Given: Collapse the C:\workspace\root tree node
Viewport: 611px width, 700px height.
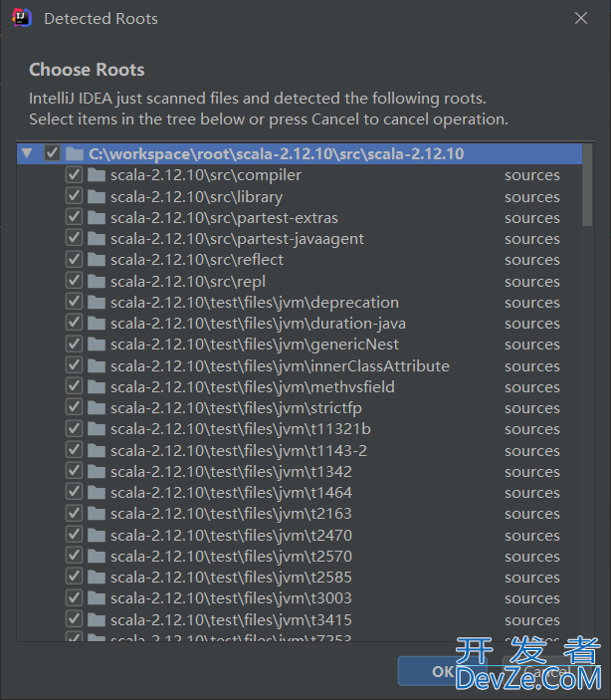Looking at the screenshot, I should 27,153.
